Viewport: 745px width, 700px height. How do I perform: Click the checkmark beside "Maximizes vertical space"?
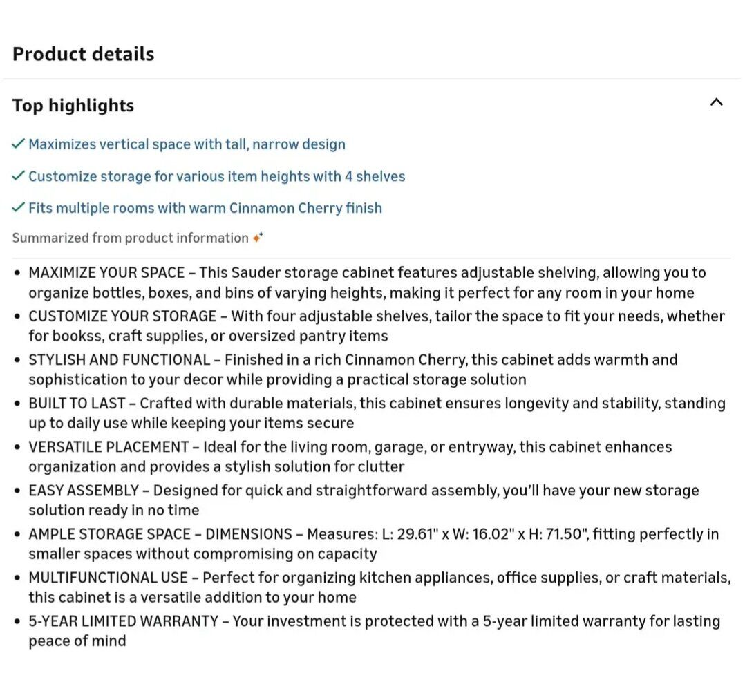(19, 144)
